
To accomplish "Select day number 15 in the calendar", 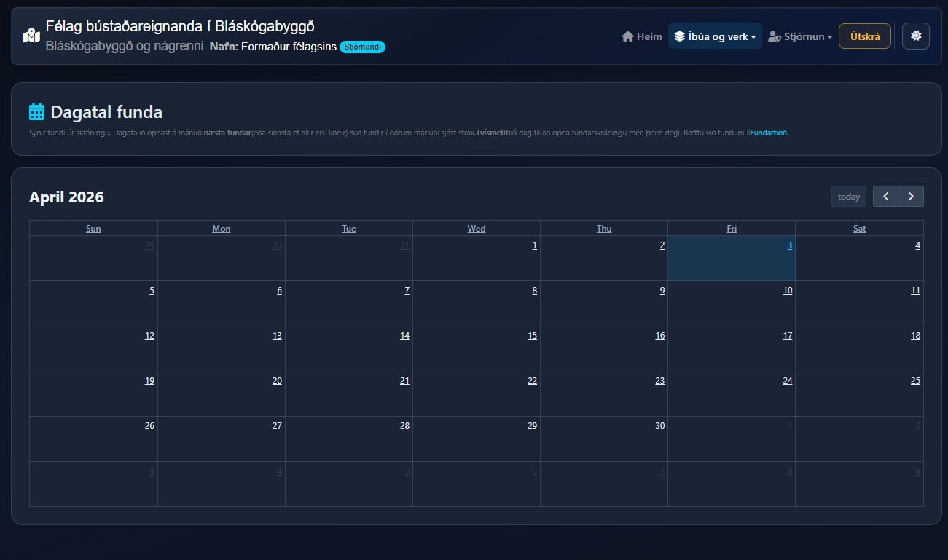I will (532, 336).
